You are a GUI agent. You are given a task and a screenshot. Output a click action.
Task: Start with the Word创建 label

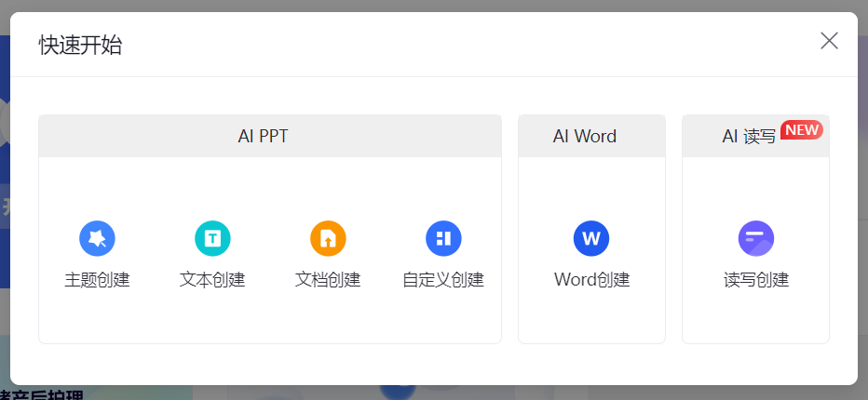tap(591, 280)
